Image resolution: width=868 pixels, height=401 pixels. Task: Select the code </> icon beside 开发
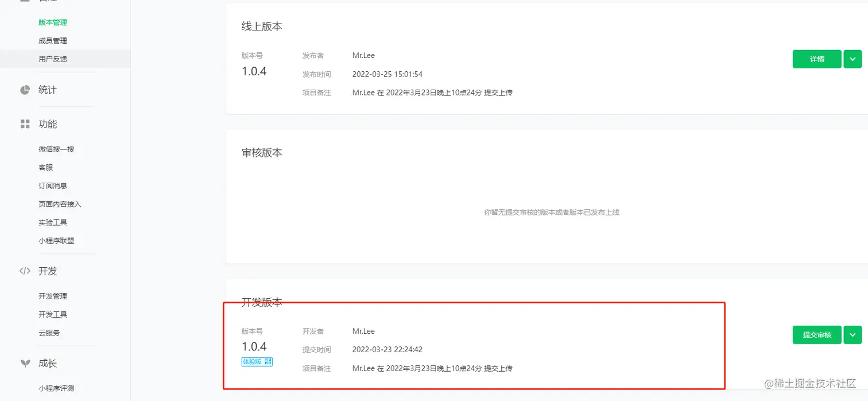click(25, 271)
